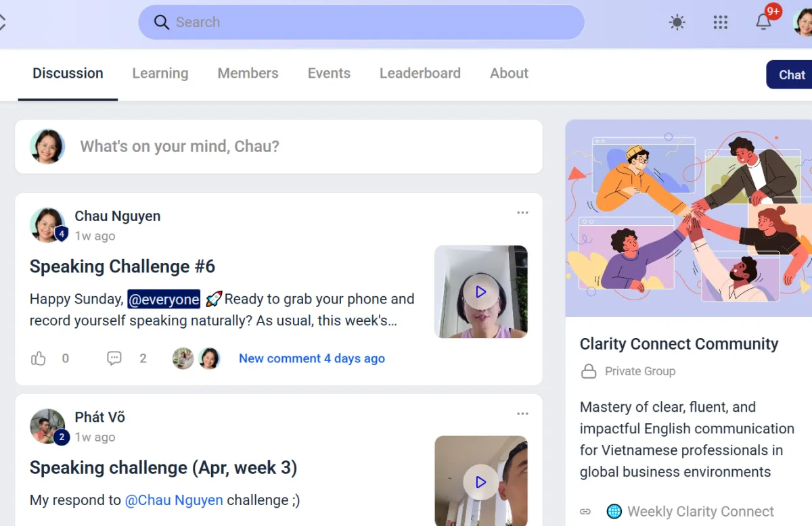Open Phát Võ author name link

[99, 417]
